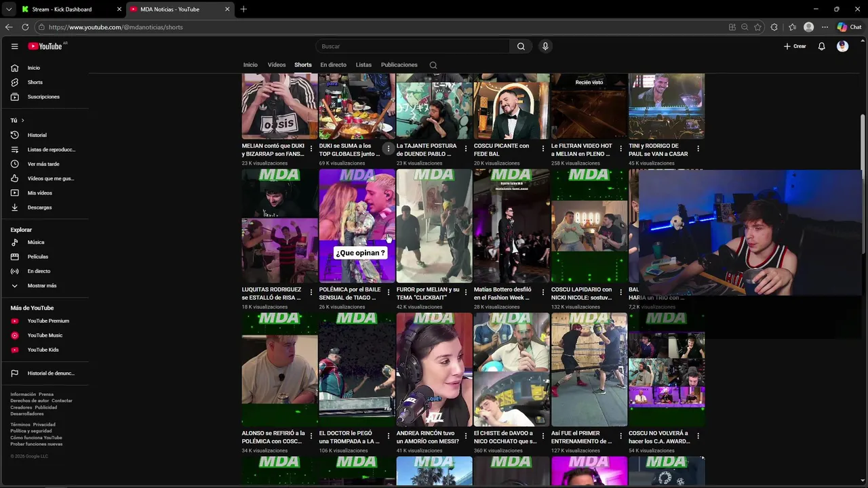The width and height of the screenshot is (868, 488).
Task: Open Cómo funciona YouTube link
Action: tap(36, 438)
